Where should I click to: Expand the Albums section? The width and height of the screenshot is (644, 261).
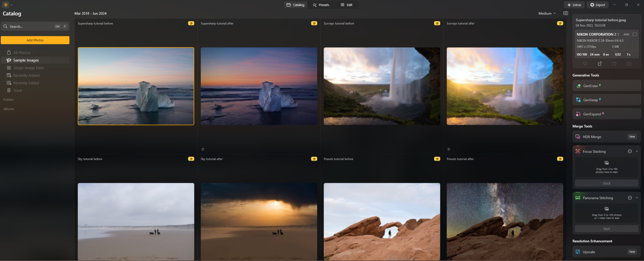coord(9,109)
